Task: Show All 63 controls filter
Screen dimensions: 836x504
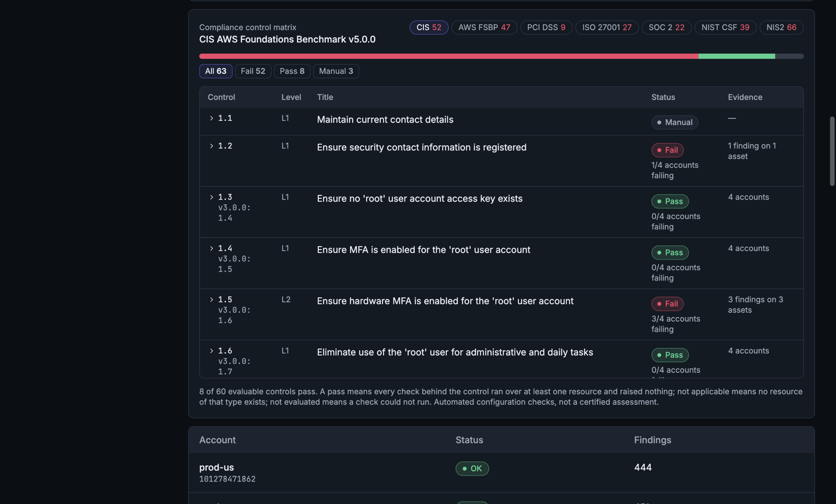Action: pos(215,71)
